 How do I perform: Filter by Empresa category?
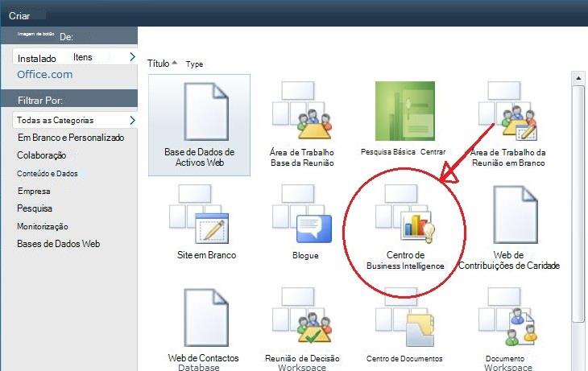[x=34, y=191]
